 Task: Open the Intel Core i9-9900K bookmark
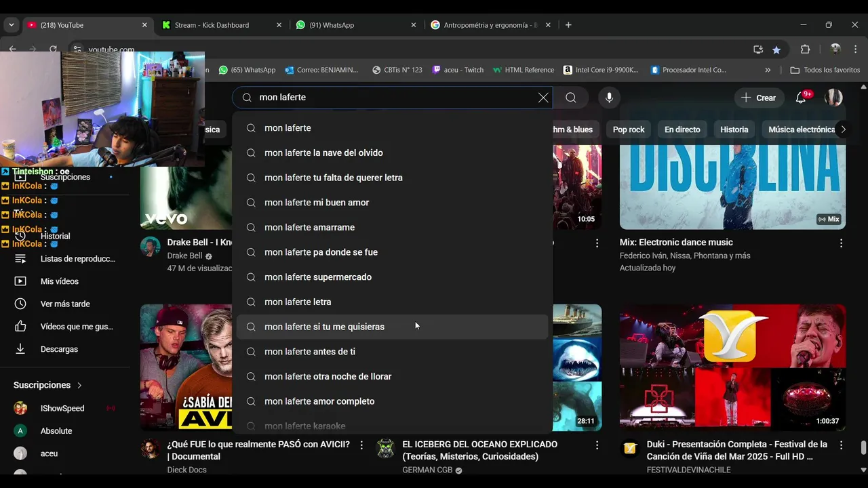601,70
